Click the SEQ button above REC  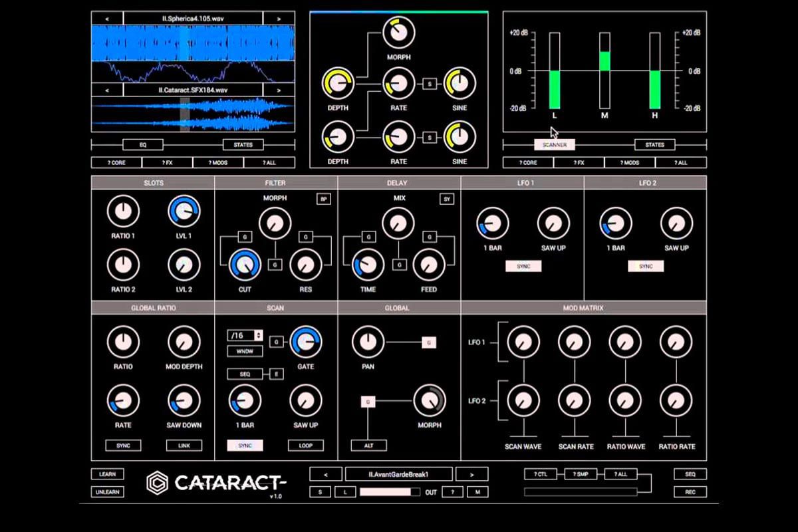690,474
